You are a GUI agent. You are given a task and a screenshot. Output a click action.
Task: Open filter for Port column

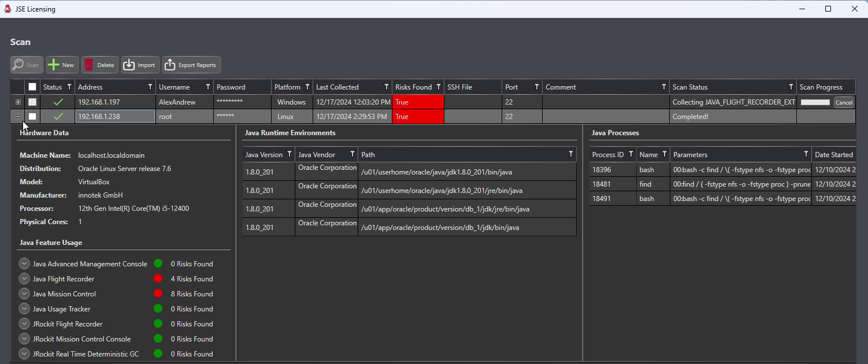(x=537, y=87)
